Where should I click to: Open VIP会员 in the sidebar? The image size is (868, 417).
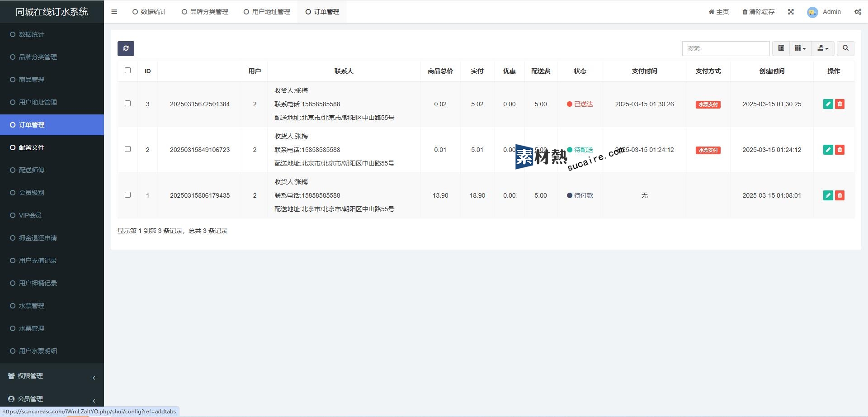pyautogui.click(x=52, y=215)
